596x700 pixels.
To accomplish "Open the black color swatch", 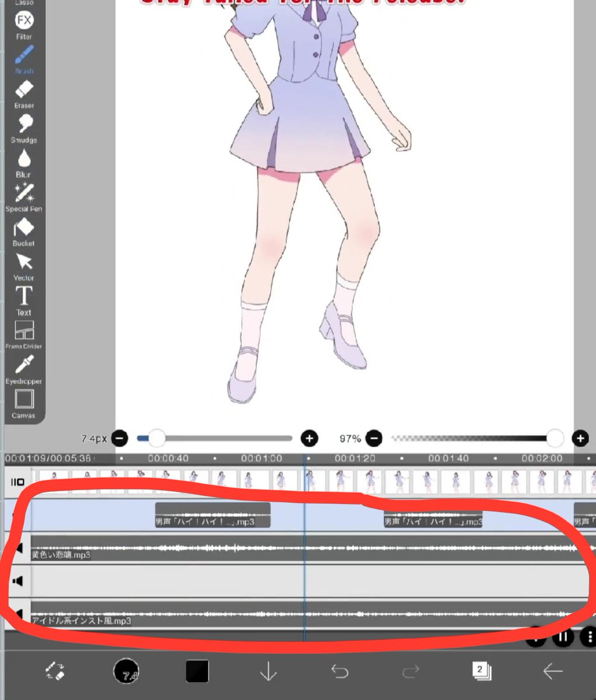I will pos(197,671).
